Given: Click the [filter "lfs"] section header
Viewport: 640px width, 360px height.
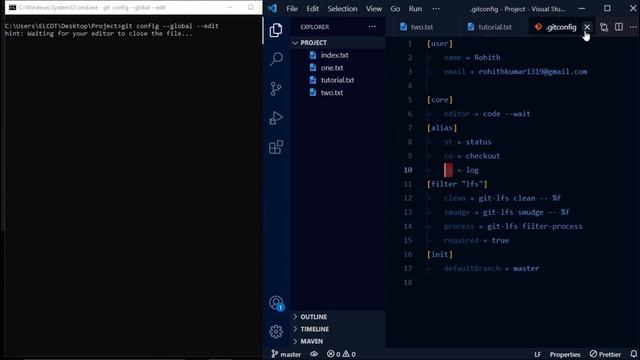Looking at the screenshot, I should 457,184.
